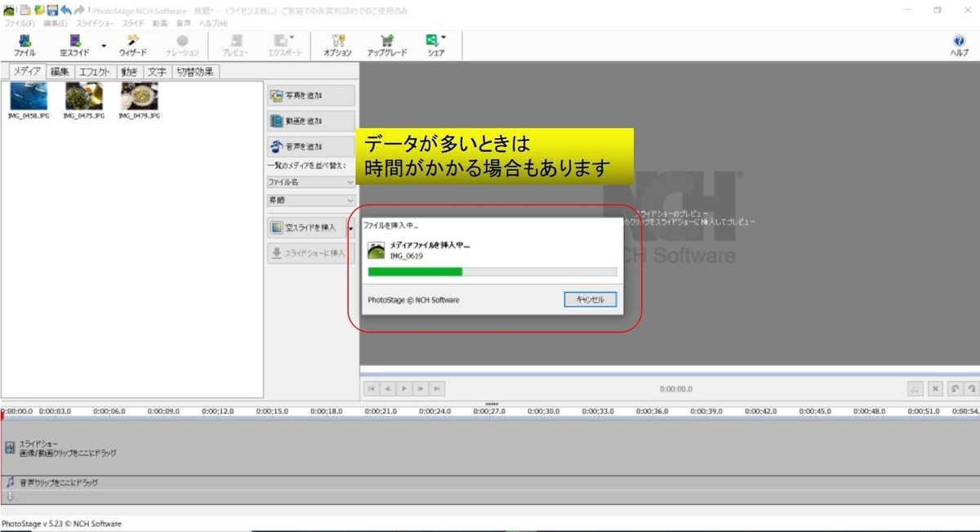Click the microphone icon on narration track
Image resolution: width=980 pixels, height=532 pixels.
[x=11, y=496]
